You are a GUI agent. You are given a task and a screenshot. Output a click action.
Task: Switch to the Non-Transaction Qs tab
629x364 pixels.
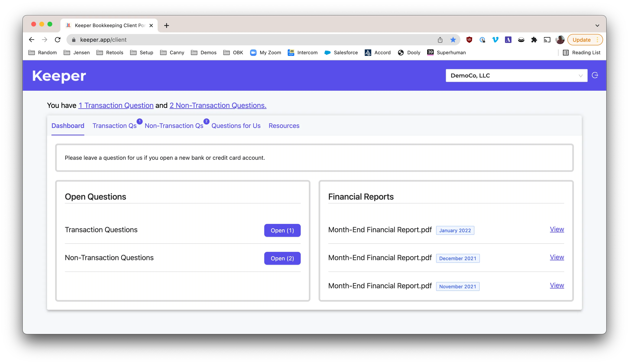174,126
